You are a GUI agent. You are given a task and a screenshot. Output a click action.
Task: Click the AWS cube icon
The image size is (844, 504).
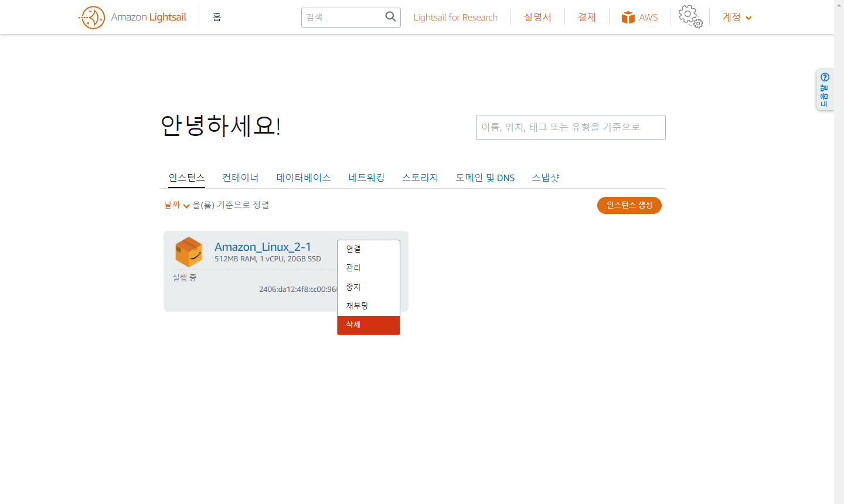pyautogui.click(x=628, y=18)
